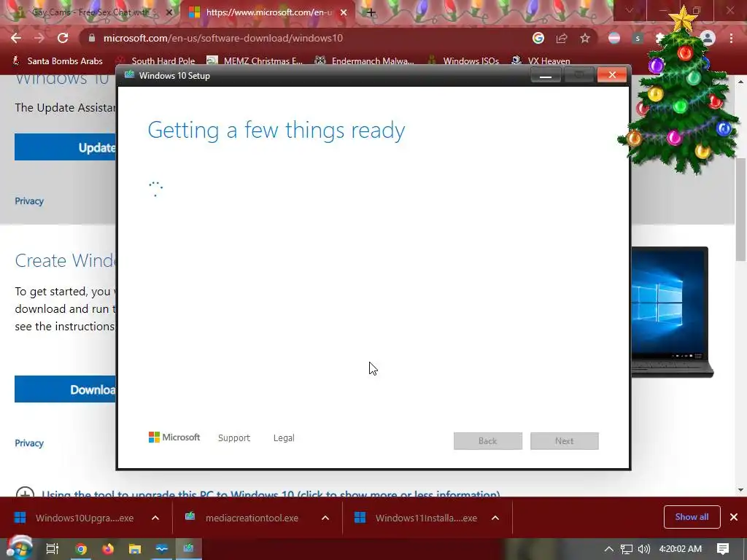Open Santa Bombs Arabs bookmark
This screenshot has width=747, height=560.
[x=58, y=61]
